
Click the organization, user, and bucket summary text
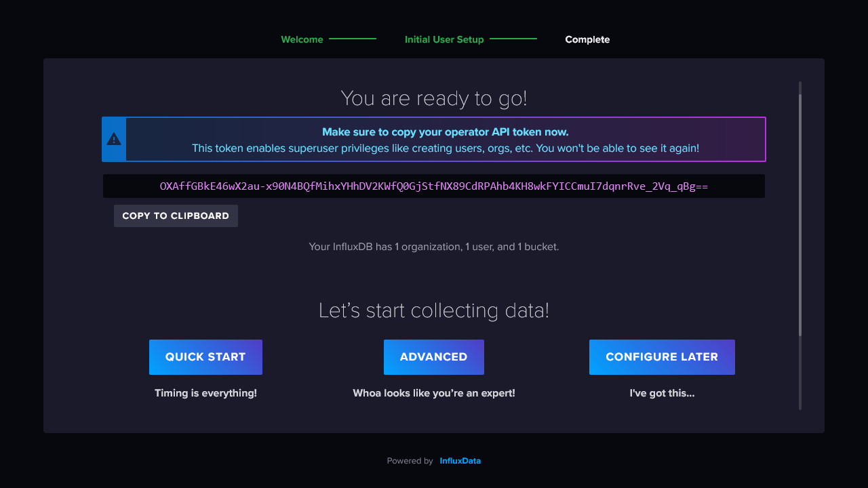[434, 247]
